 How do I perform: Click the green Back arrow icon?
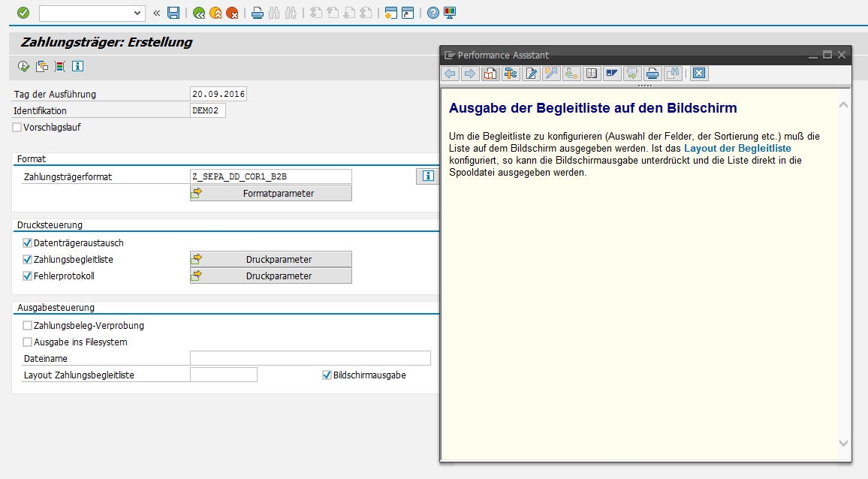[198, 13]
